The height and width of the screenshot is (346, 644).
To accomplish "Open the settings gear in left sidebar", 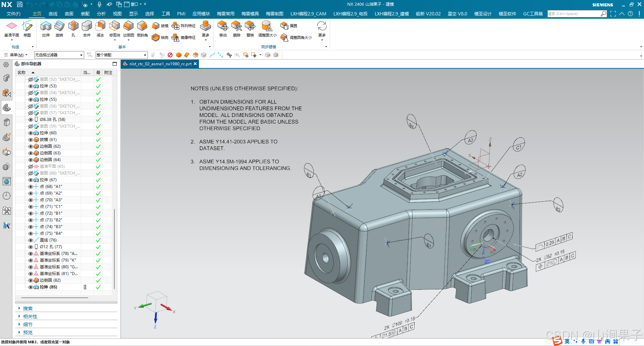I will tap(6, 65).
